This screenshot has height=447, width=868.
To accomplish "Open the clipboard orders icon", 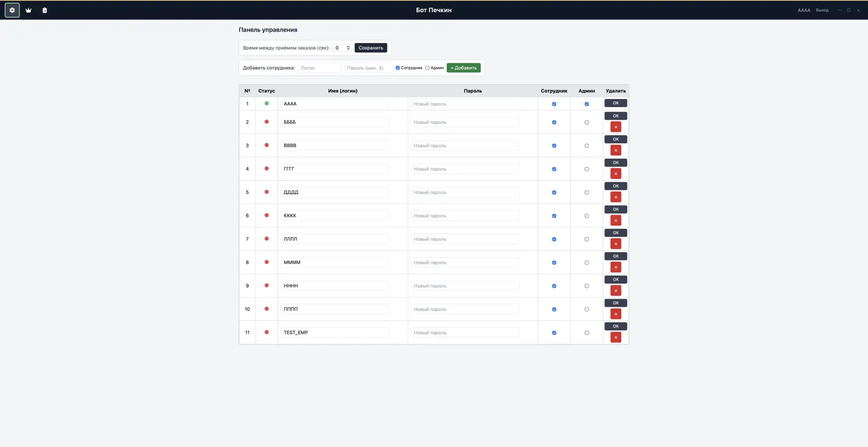I will point(45,10).
